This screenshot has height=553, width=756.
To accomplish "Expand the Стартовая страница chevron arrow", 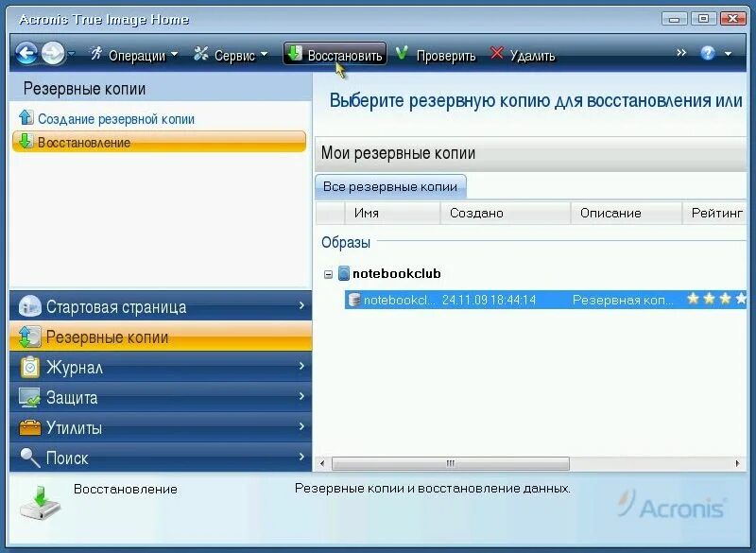I will click(x=301, y=305).
